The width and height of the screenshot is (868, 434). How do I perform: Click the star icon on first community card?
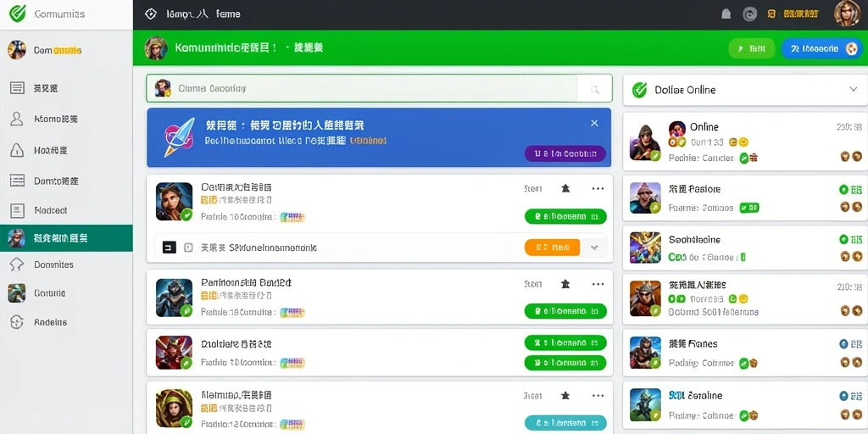pyautogui.click(x=565, y=189)
